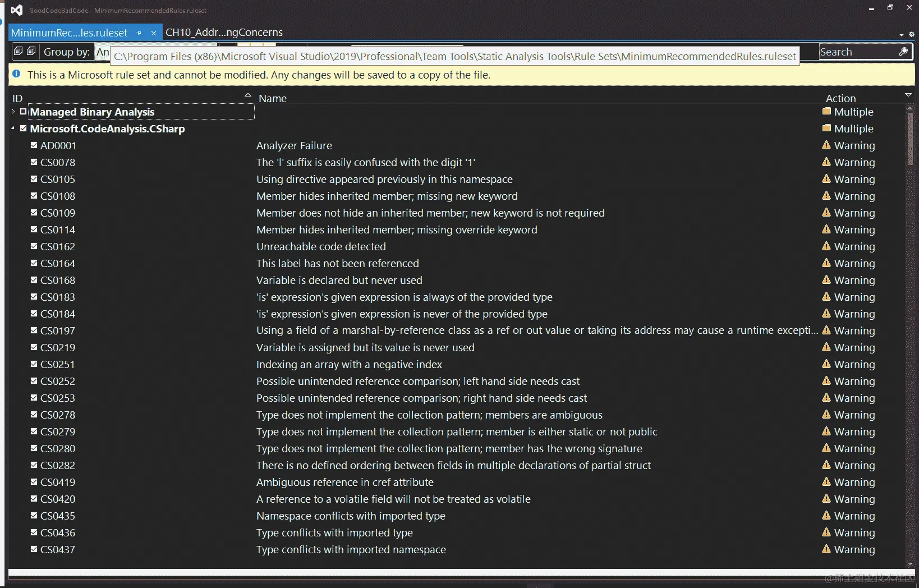Viewport: 919px width, 588px height.
Task: Toggle the Managed Binary Analysis group checkbox
Action: click(x=23, y=112)
